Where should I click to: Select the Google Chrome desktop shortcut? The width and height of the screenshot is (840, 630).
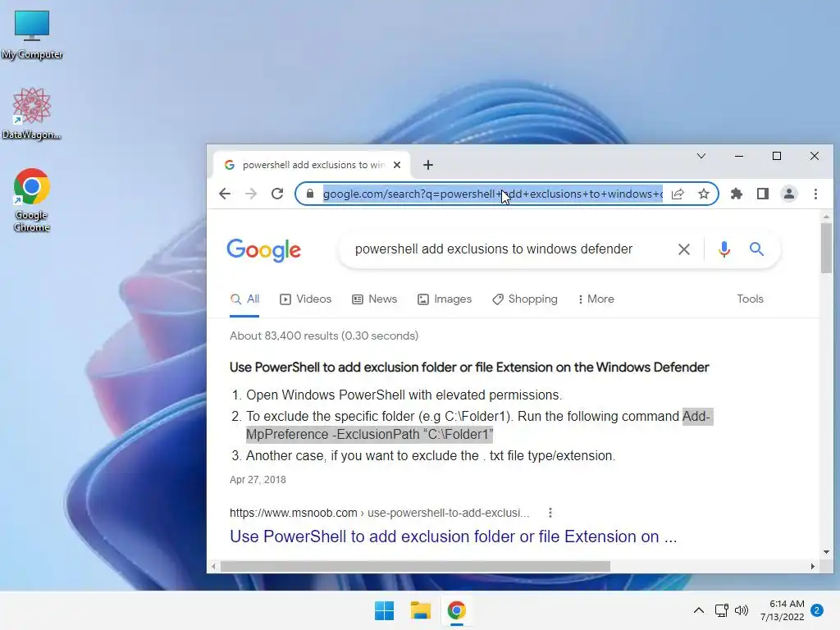tap(32, 200)
